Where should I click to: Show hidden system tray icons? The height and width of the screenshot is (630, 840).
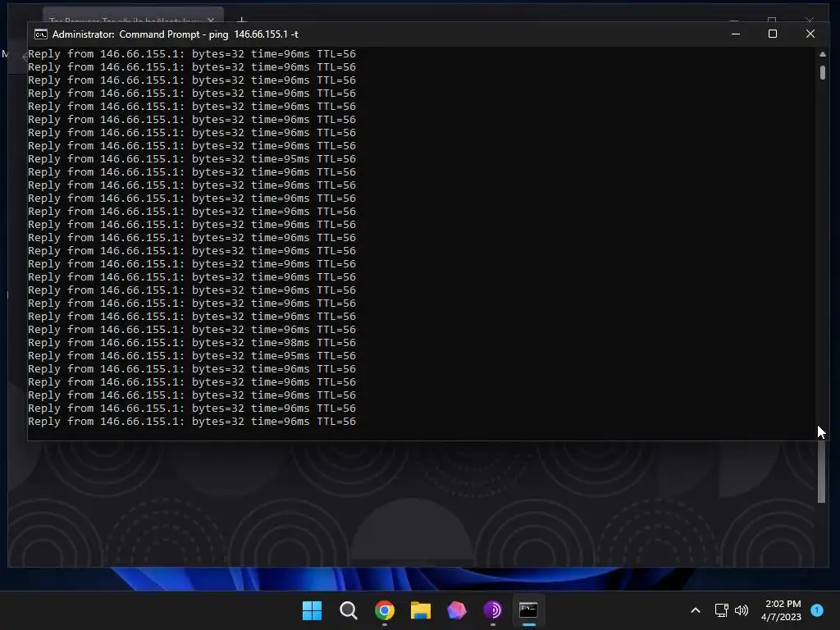point(696,610)
